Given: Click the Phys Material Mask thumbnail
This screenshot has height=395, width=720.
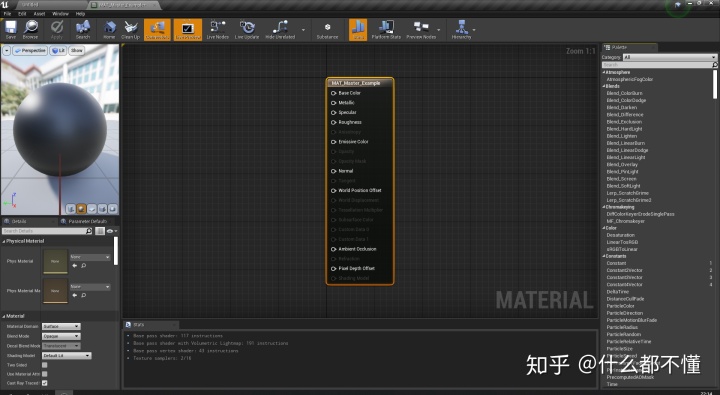Looking at the screenshot, I should [55, 291].
